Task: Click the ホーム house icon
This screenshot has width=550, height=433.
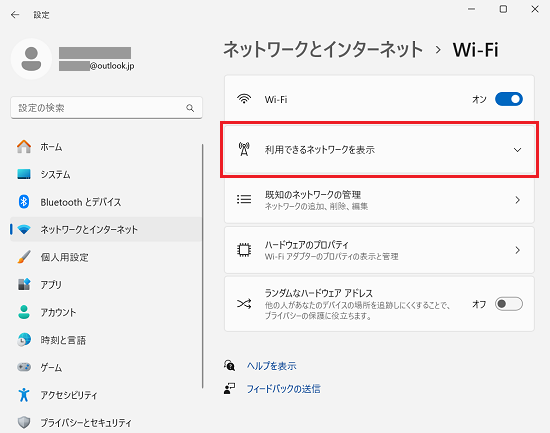Action: (x=24, y=147)
